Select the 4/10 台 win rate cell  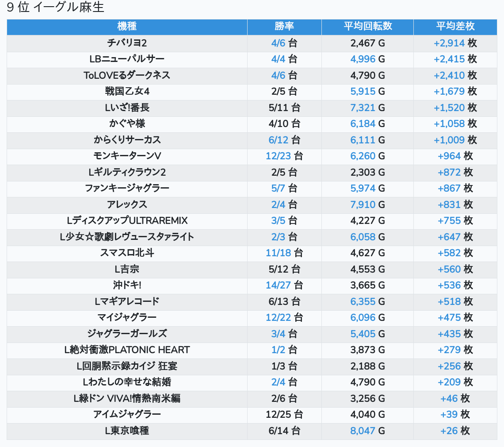284,123
